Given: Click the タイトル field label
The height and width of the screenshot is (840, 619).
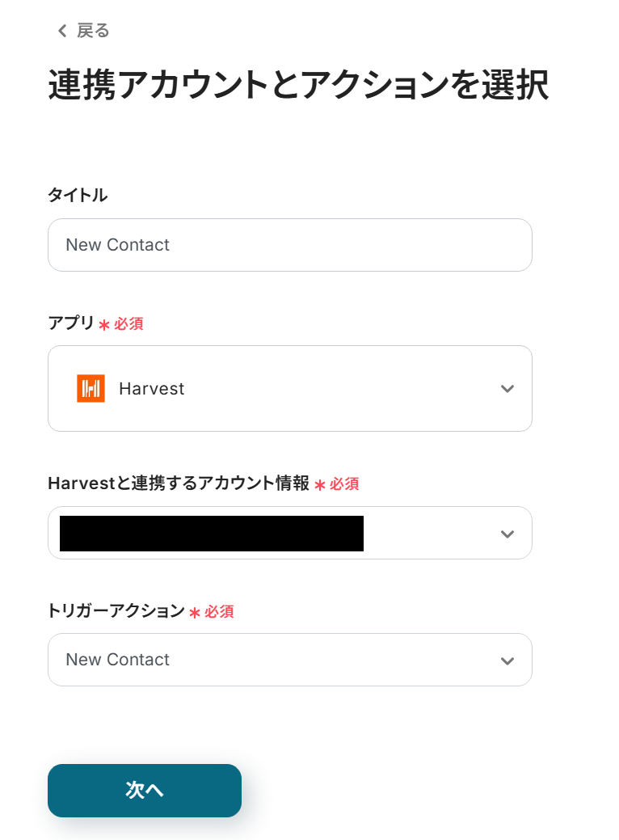Looking at the screenshot, I should (78, 195).
